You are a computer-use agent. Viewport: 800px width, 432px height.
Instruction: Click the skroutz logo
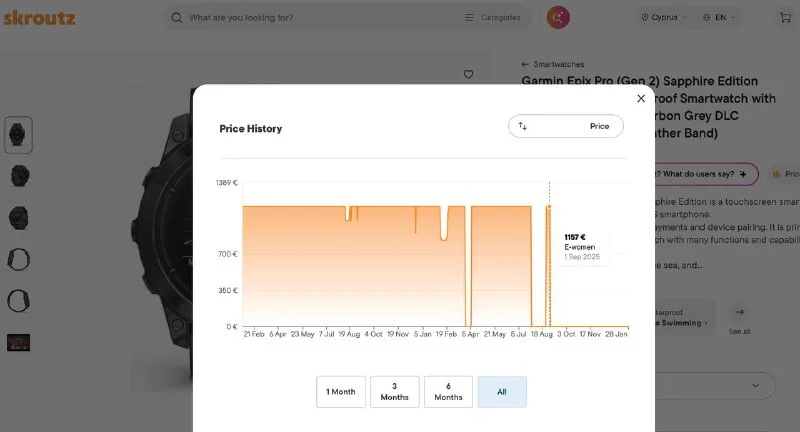coord(38,18)
